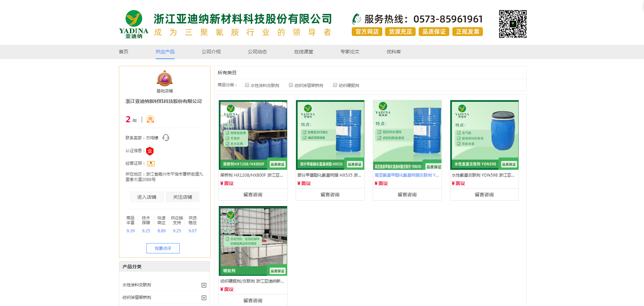Click the QR code image
The image size is (644, 306).
click(512, 24)
